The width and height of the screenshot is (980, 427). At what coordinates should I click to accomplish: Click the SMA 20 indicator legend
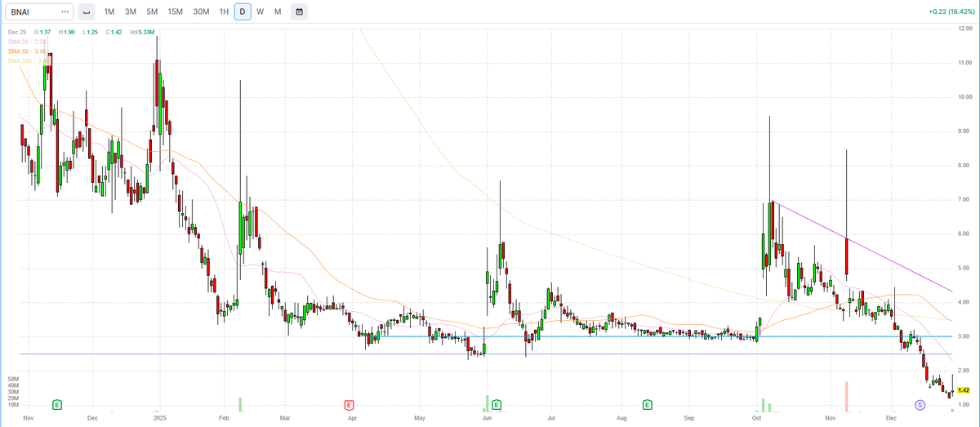click(25, 42)
